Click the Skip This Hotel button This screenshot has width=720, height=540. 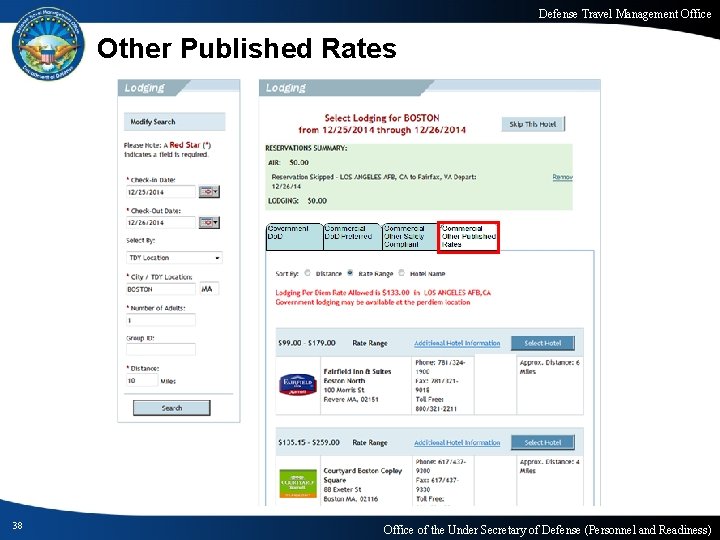click(533, 124)
